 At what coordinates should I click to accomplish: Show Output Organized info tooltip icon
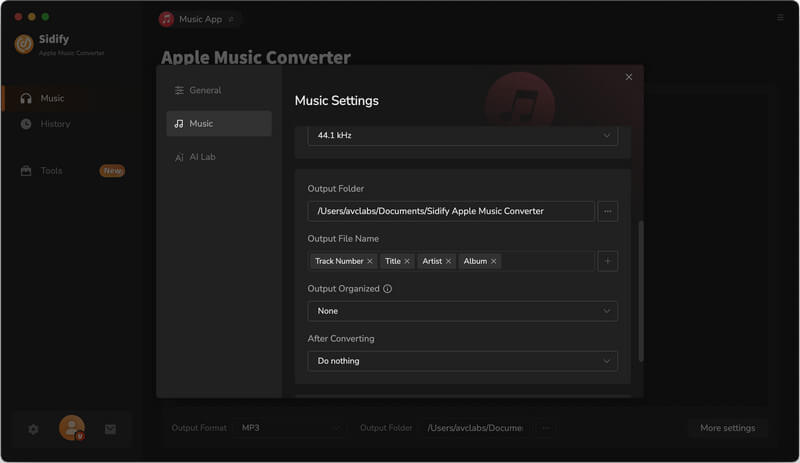pyautogui.click(x=388, y=288)
